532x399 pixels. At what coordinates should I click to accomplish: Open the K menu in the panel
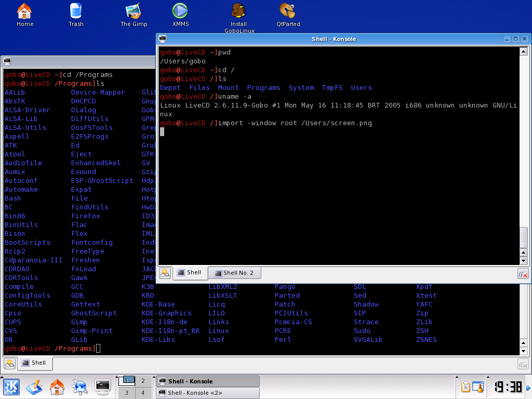(x=11, y=387)
